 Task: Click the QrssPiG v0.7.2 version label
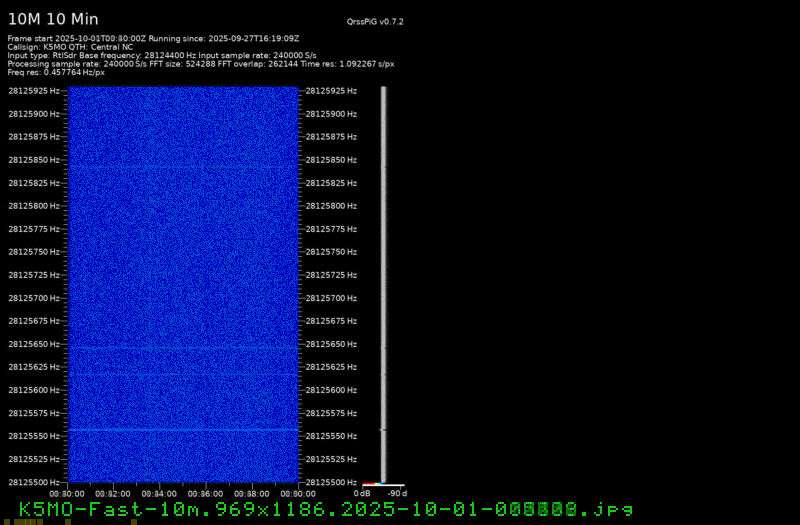[x=375, y=21]
